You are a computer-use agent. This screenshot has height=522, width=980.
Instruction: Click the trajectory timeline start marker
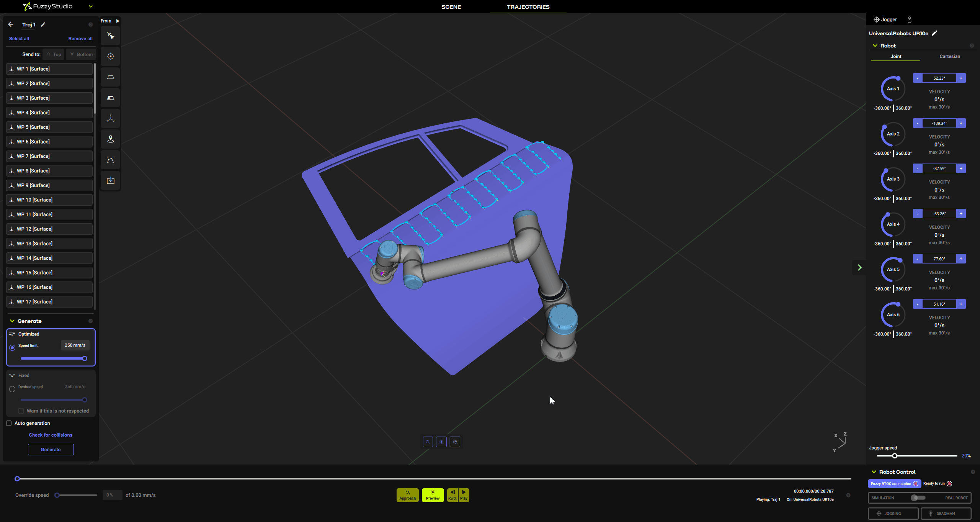(x=17, y=479)
